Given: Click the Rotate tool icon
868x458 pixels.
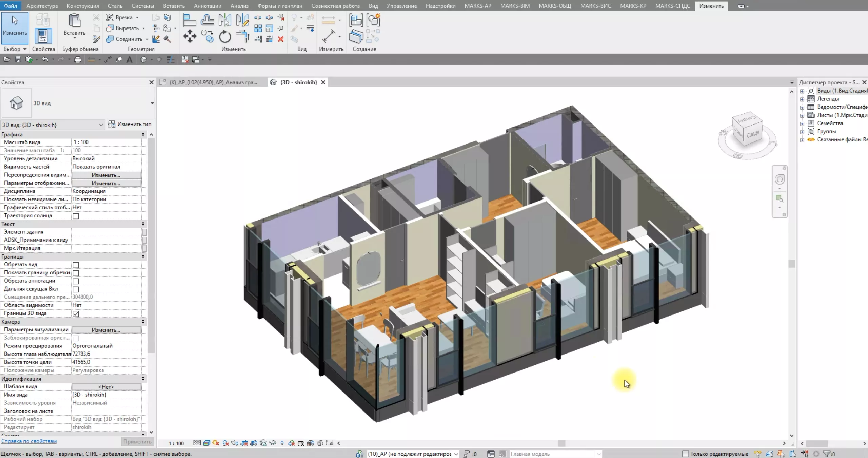Looking at the screenshot, I should [225, 37].
